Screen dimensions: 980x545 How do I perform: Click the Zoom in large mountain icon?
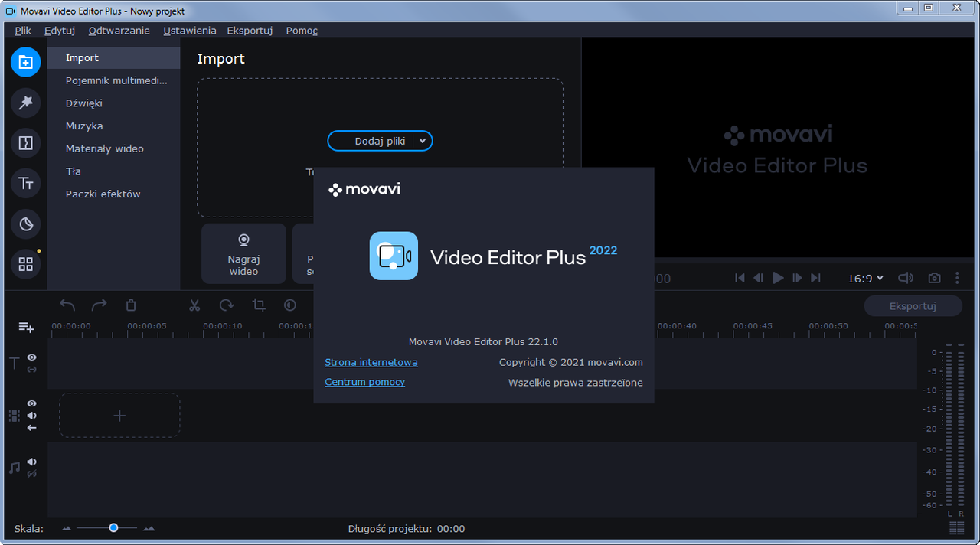point(149,528)
